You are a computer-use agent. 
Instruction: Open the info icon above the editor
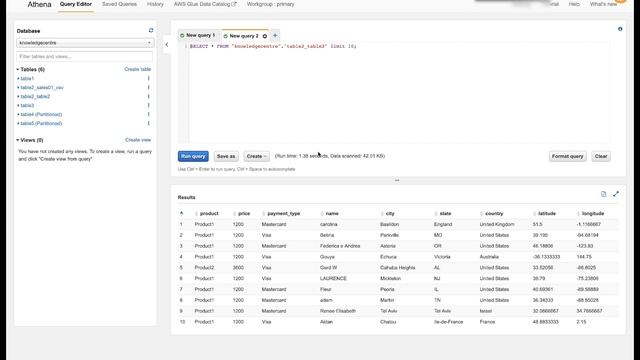620,29
